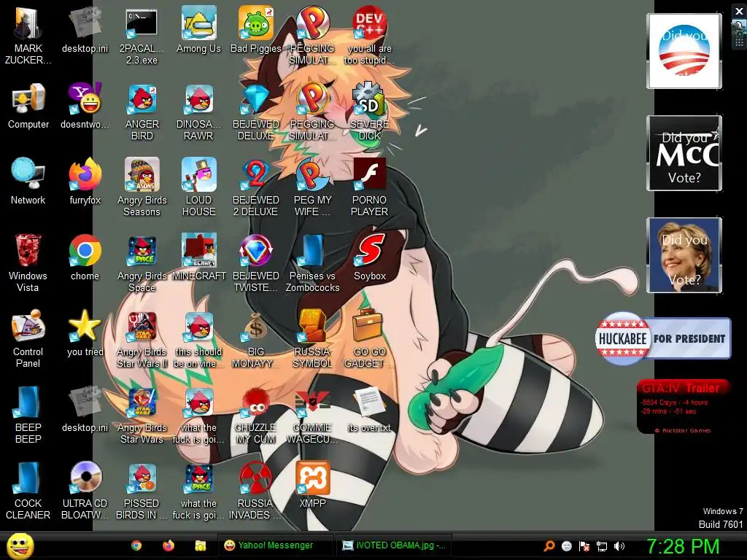The width and height of the screenshot is (747, 560).
Task: Open the Control Panel icon
Action: [x=28, y=339]
